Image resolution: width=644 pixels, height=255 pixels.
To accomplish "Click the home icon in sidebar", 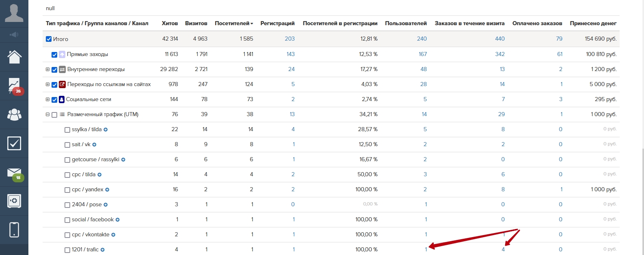I will 14,56.
